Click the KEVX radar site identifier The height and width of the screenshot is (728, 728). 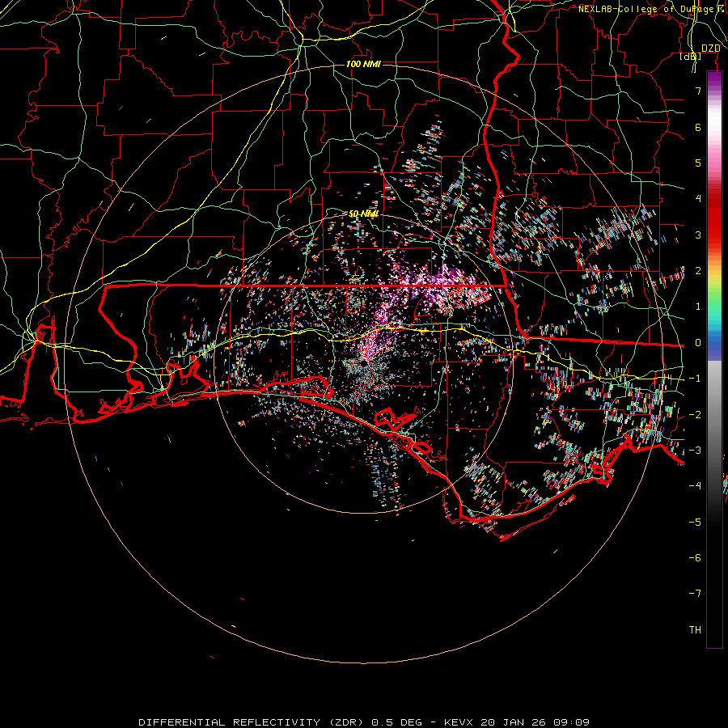(459, 722)
